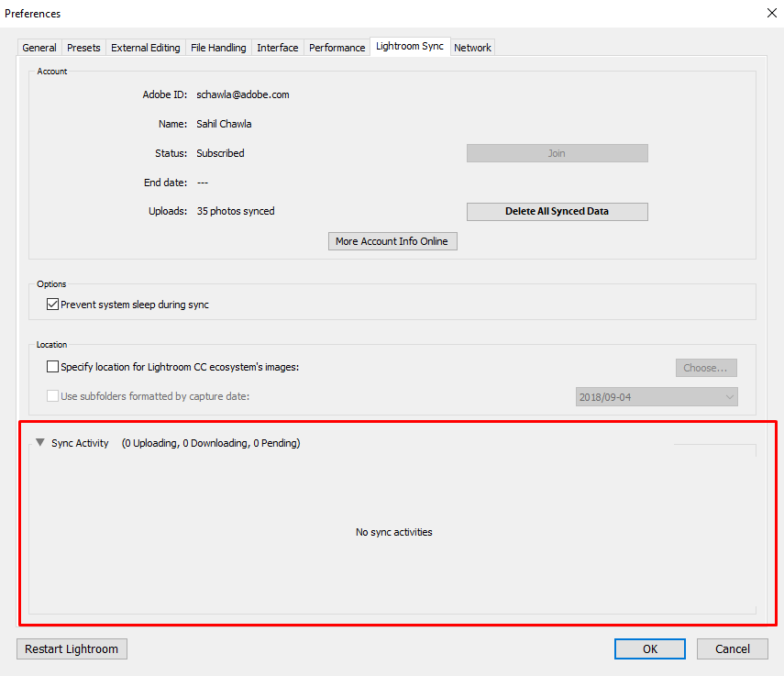Open the Presets tab
Image resolution: width=784 pixels, height=676 pixels.
pyautogui.click(x=83, y=47)
